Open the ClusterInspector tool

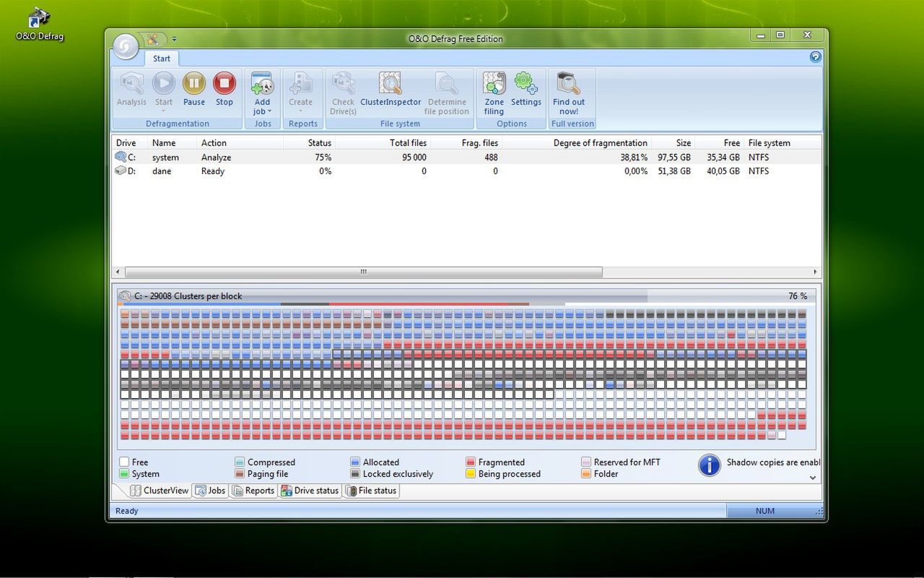point(391,90)
